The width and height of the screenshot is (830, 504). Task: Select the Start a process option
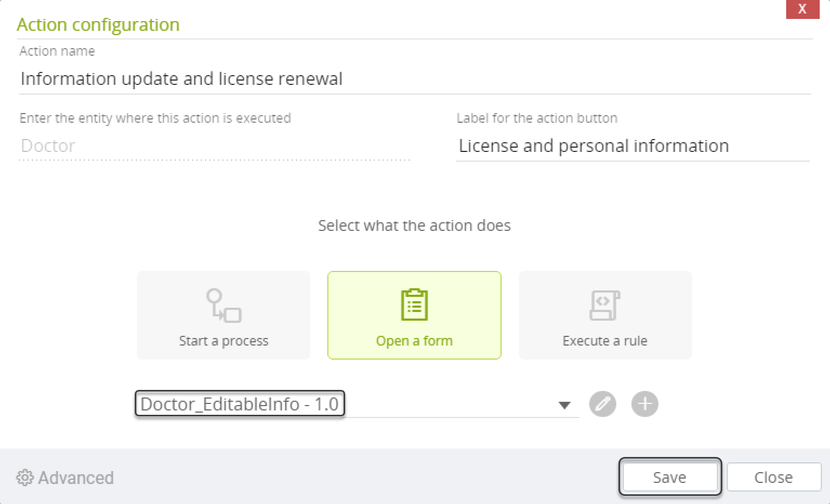pyautogui.click(x=223, y=315)
